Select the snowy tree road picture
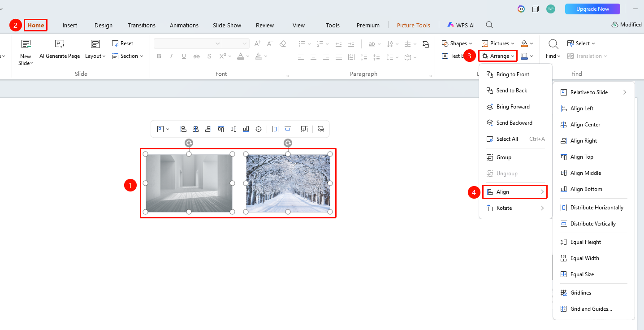 tap(288, 183)
